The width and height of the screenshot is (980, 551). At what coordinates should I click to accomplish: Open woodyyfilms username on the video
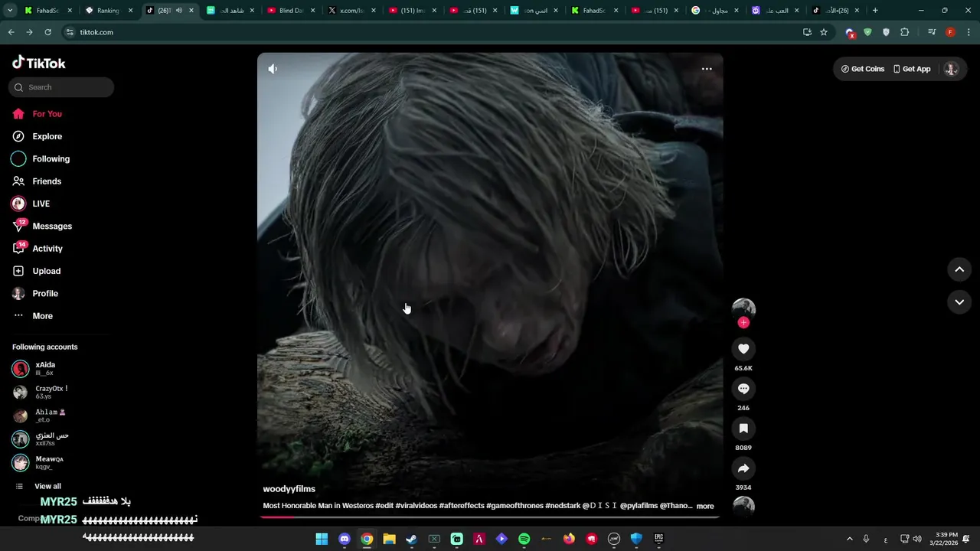coord(289,489)
